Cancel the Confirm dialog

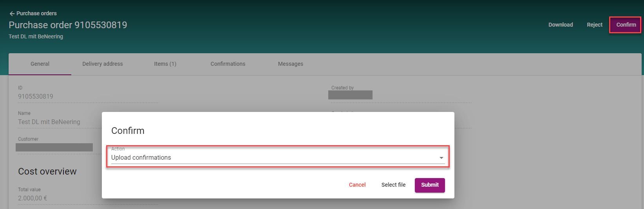click(x=357, y=185)
